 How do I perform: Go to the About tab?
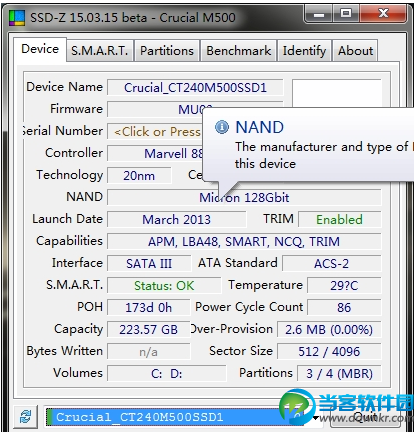tap(355, 51)
